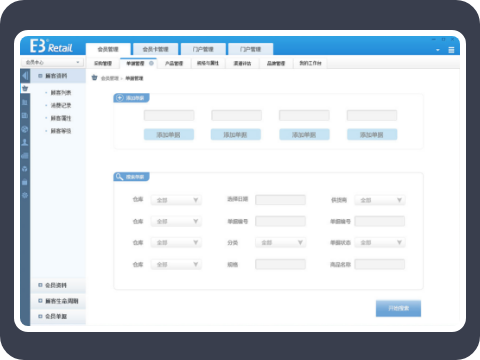Viewport: 480px width, 360px height.
Task: Open 消费记录 in the sidebar
Action: coord(61,105)
